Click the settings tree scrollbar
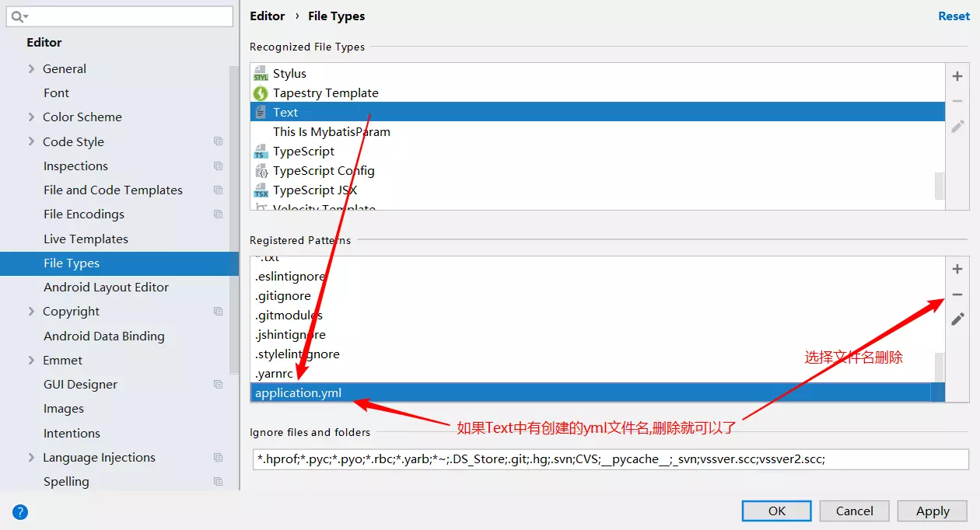Screen dimensions: 980x530 point(234,219)
